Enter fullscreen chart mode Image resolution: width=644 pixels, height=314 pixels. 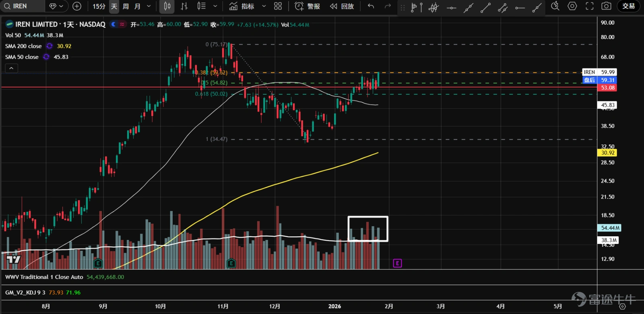[x=589, y=6]
